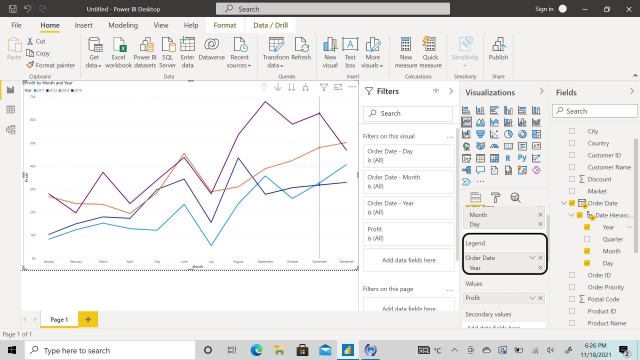This screenshot has width=640, height=360.
Task: Click the Excel workbook icon
Action: pos(118,52)
